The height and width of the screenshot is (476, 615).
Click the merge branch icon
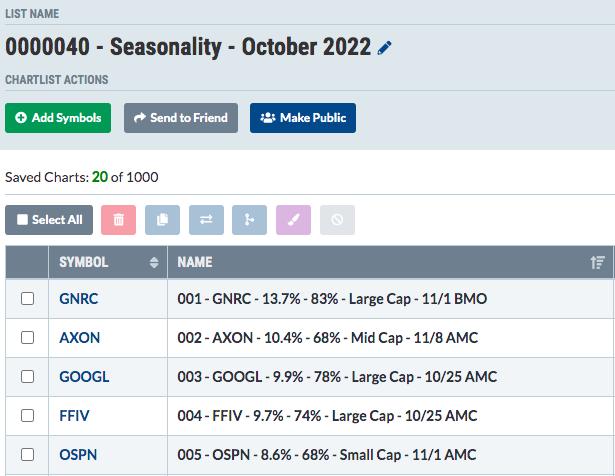[x=249, y=220]
